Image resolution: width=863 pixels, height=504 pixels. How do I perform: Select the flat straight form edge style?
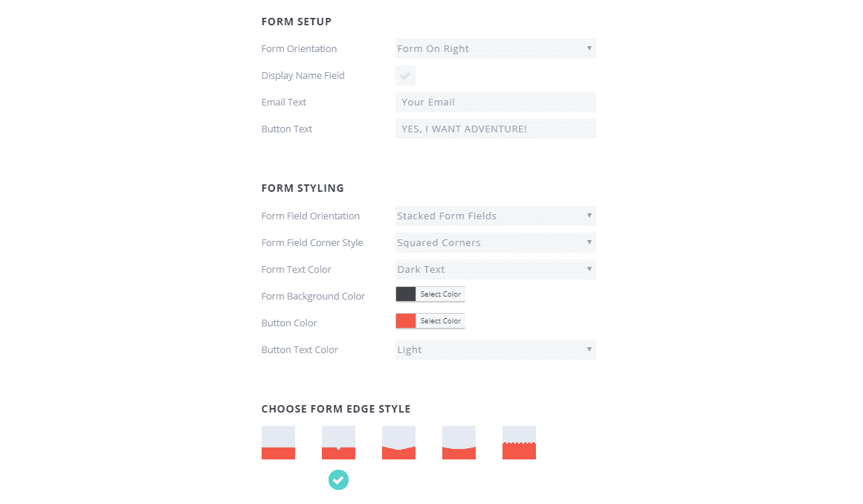pos(278,442)
